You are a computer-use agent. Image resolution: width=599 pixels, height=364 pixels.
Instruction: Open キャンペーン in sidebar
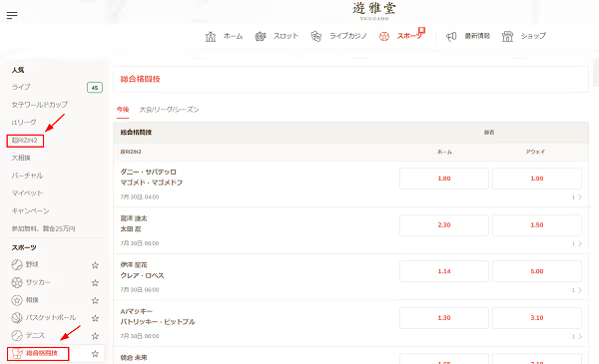30,211
